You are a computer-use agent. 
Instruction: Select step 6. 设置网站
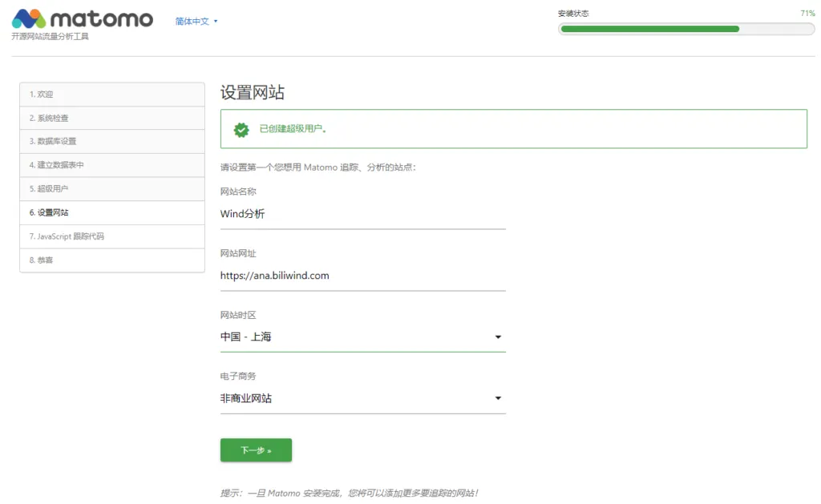111,213
